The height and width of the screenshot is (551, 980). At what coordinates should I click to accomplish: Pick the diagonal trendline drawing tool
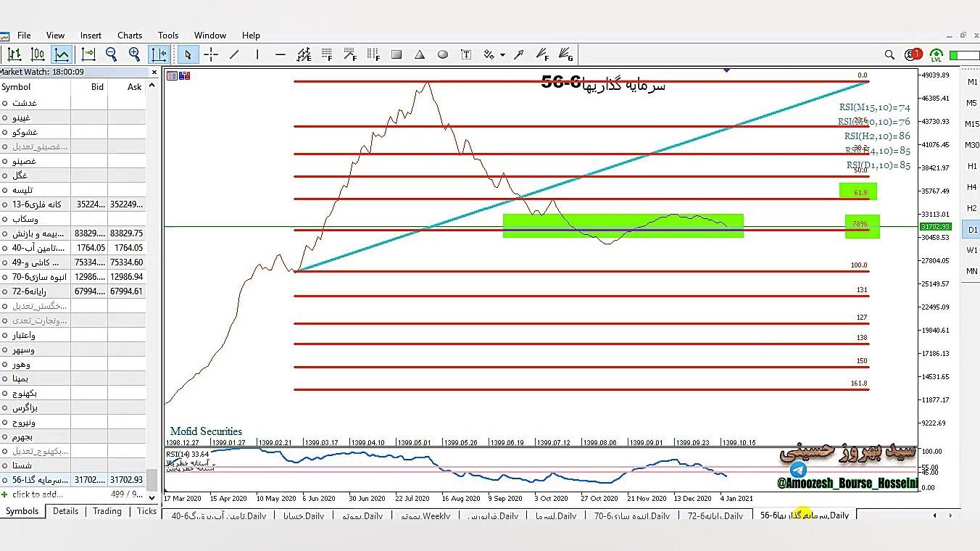pos(234,54)
